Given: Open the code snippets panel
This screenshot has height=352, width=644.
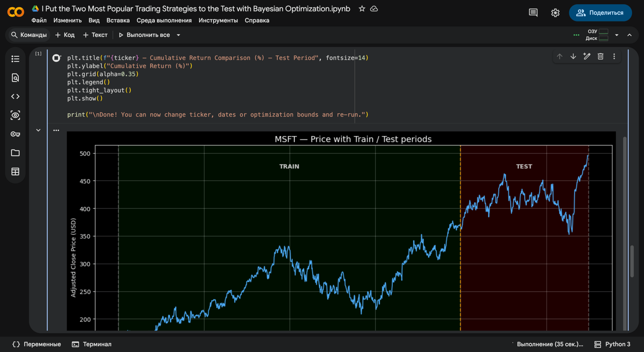Looking at the screenshot, I should pos(15,97).
